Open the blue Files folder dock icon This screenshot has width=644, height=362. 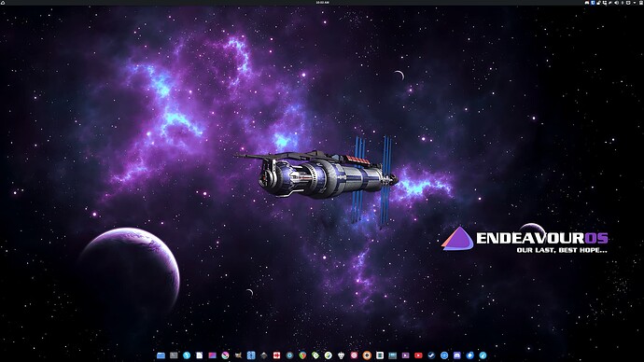[161, 355]
